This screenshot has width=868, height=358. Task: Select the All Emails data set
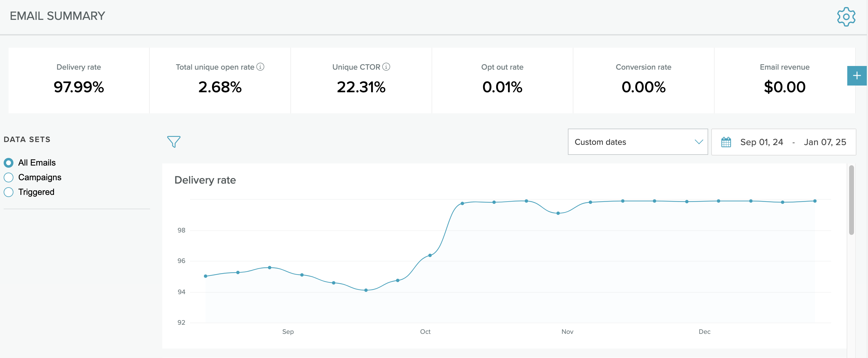coord(9,163)
